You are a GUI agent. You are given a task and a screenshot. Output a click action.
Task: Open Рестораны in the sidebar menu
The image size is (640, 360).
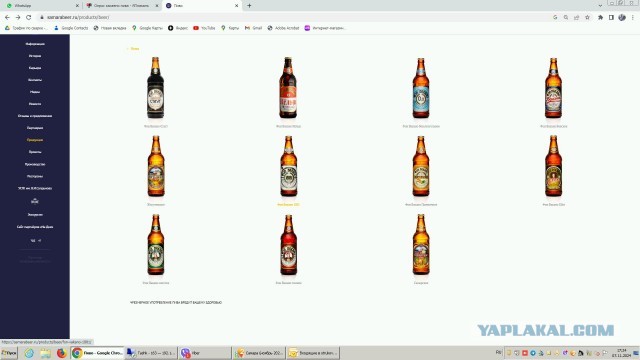35,176
